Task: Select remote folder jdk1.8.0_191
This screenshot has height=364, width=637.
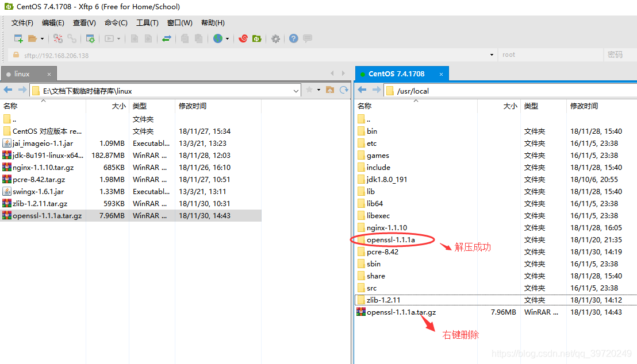Action: (387, 179)
